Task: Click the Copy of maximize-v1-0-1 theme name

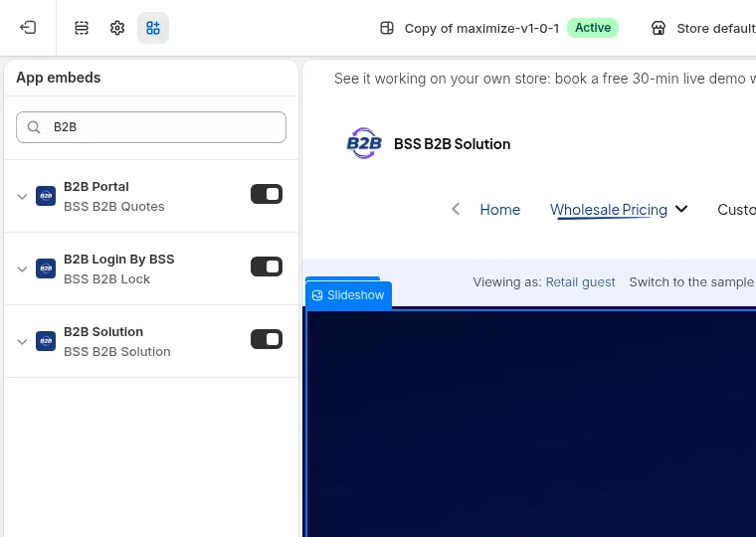Action: [x=481, y=29]
